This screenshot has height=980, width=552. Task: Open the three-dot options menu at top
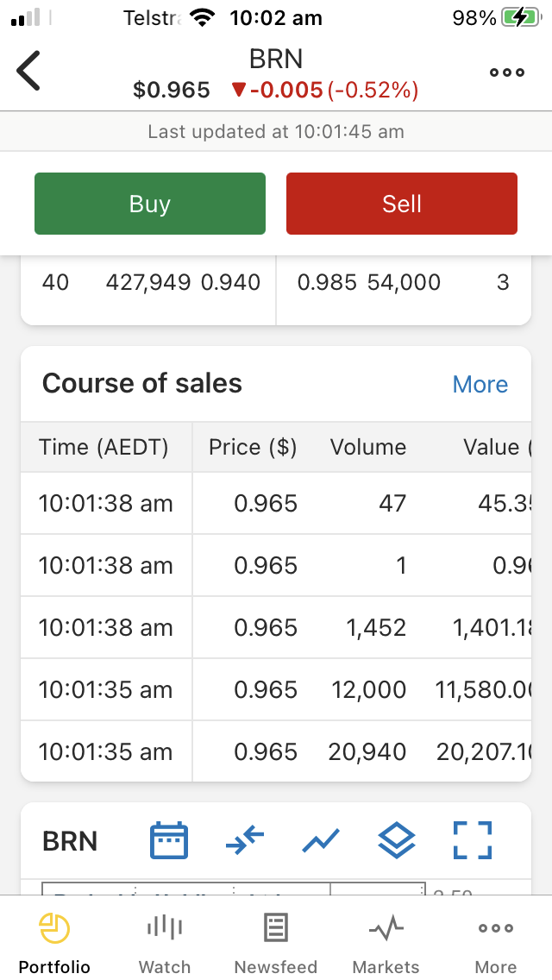pos(506,73)
